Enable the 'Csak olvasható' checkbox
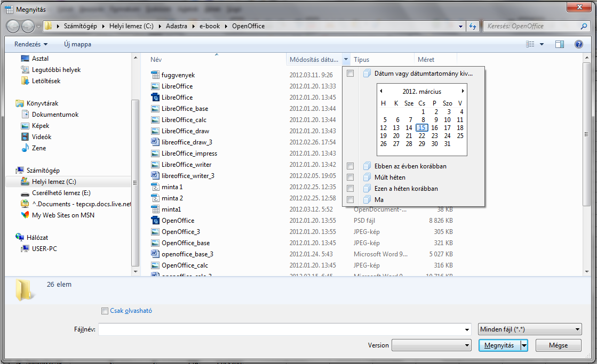Image resolution: width=597 pixels, height=364 pixels. point(105,311)
